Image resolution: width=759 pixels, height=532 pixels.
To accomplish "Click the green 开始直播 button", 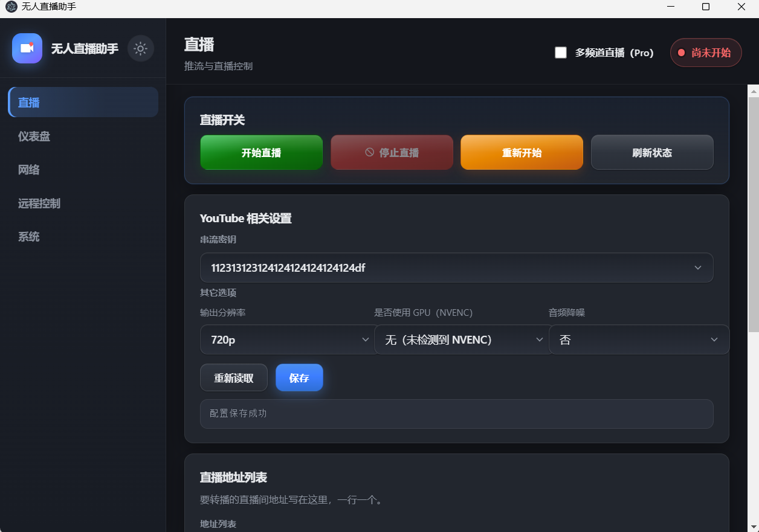I will pos(262,153).
